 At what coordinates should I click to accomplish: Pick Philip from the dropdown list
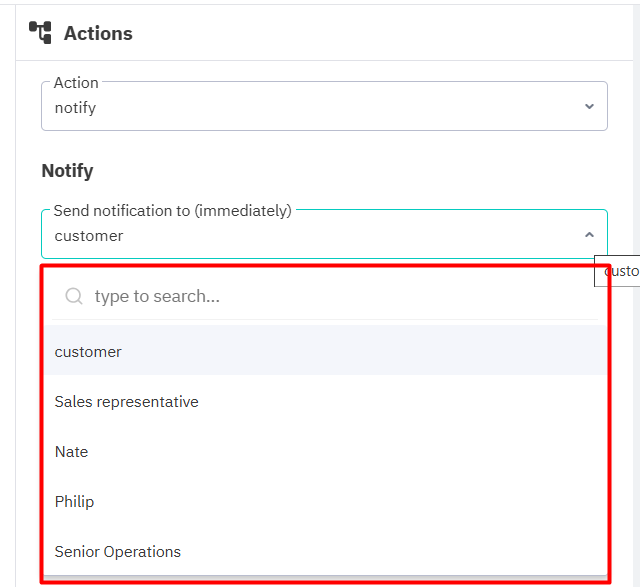[x=75, y=502]
